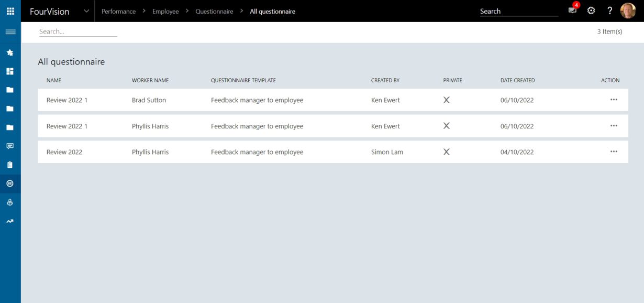Viewport: 644px width, 303px height.
Task: Collapse the sidebar using the hamburger icon
Action: 10,32
